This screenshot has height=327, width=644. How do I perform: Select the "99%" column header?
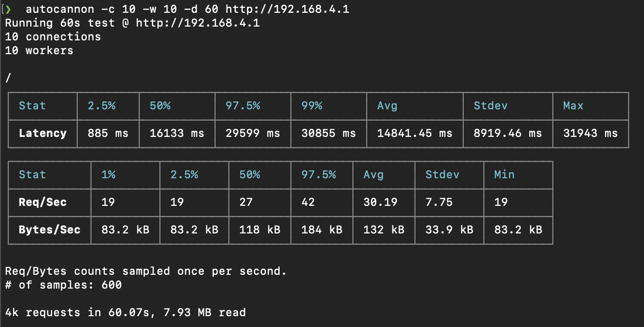311,106
